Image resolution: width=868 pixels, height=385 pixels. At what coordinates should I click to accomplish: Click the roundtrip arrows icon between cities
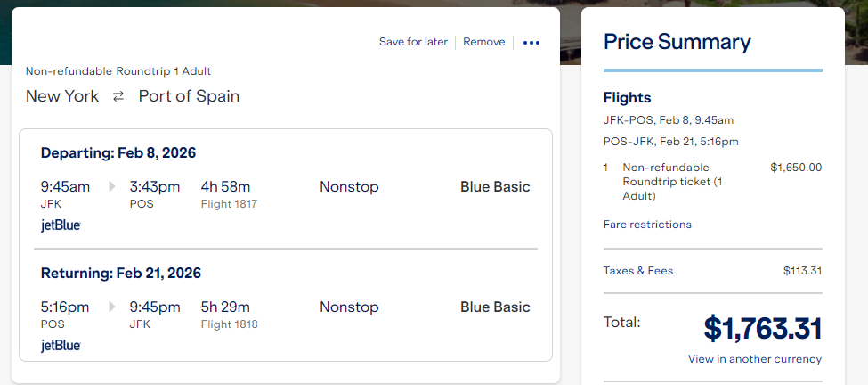tap(118, 96)
